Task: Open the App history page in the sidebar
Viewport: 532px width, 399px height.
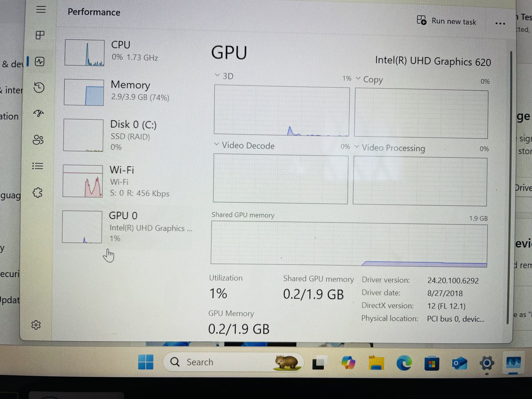Action: tap(39, 88)
